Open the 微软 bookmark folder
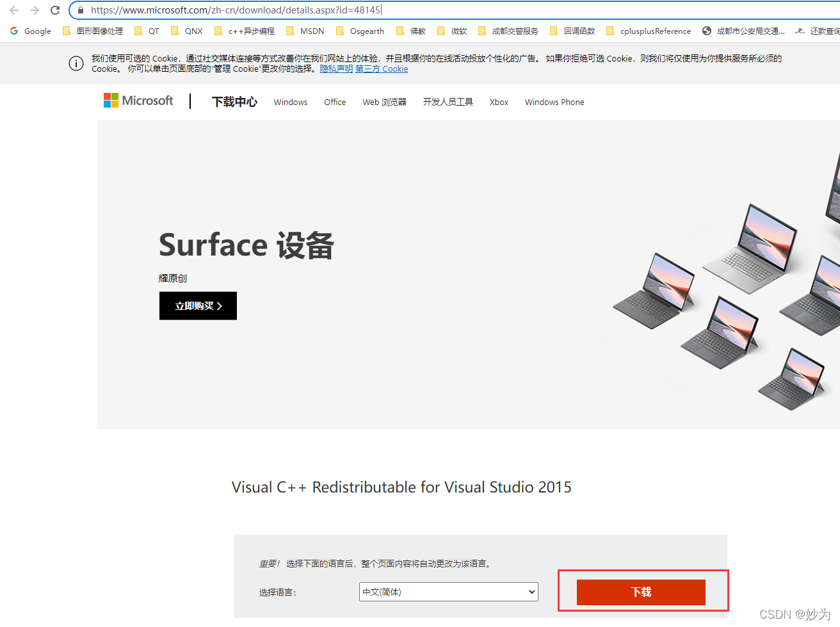 (452, 31)
